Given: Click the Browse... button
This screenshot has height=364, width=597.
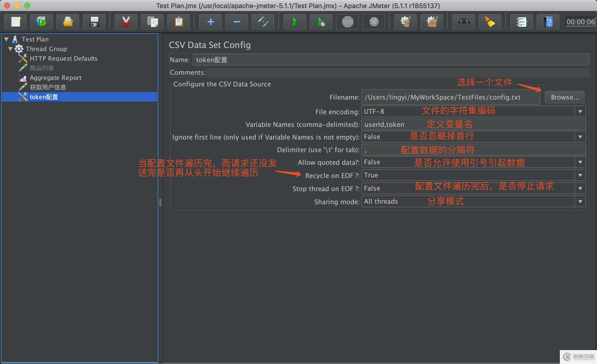Looking at the screenshot, I should click(x=565, y=97).
